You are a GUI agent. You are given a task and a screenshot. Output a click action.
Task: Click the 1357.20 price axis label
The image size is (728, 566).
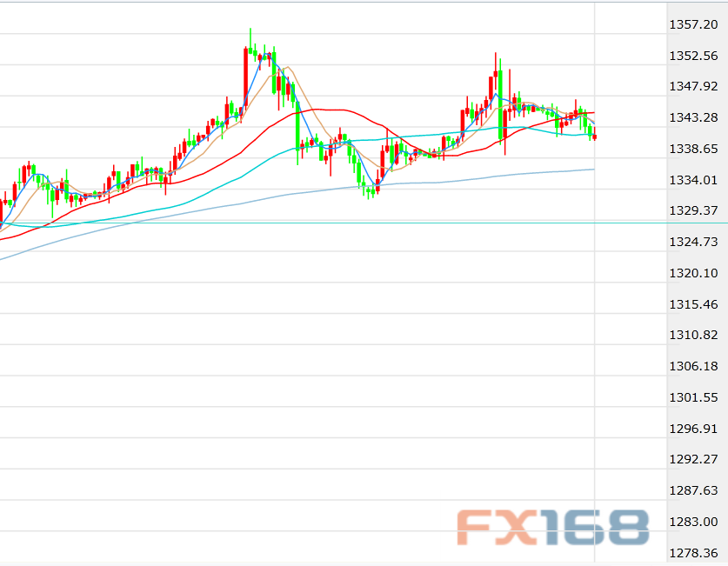[692, 24]
